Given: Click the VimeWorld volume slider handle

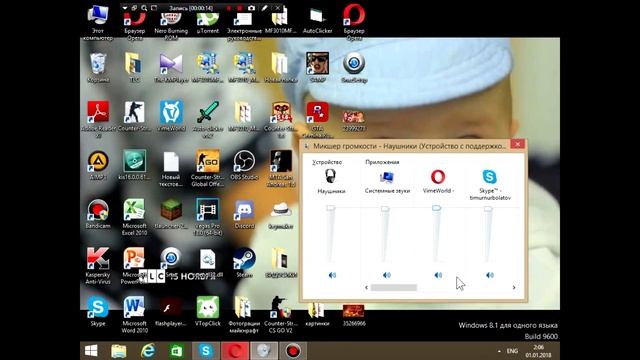Looking at the screenshot, I should coord(436,208).
